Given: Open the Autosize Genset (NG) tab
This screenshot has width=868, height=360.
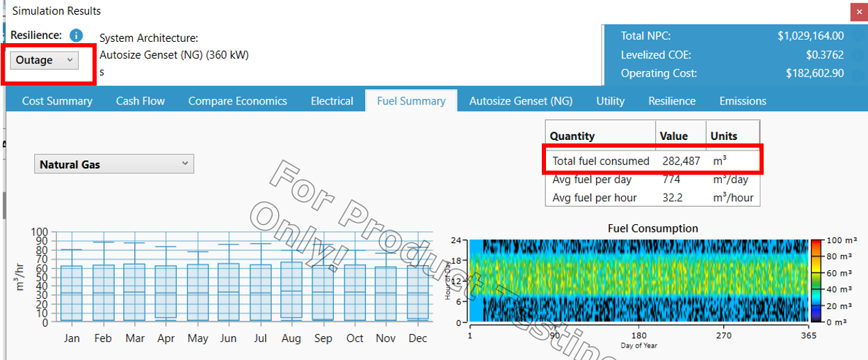Looking at the screenshot, I should pyautogui.click(x=520, y=101).
